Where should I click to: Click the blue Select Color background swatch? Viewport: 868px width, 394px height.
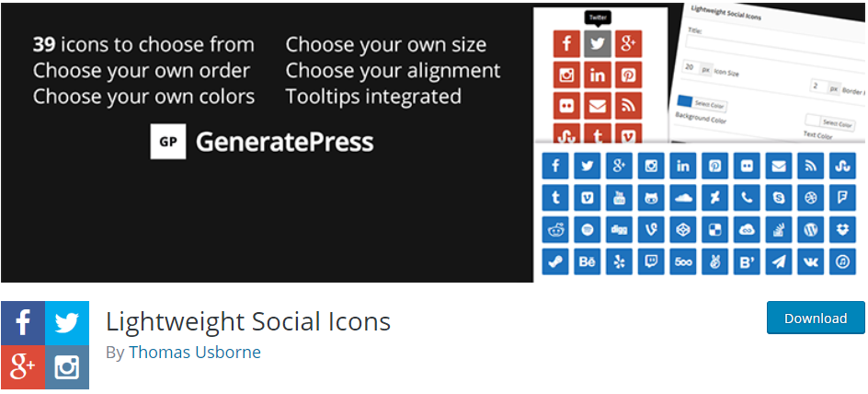[685, 101]
